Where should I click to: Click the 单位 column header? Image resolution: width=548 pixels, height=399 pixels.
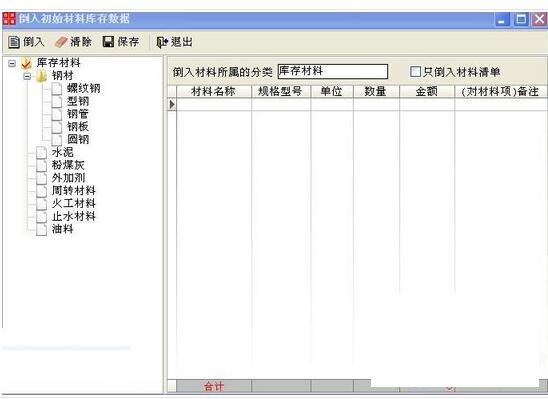click(x=332, y=92)
